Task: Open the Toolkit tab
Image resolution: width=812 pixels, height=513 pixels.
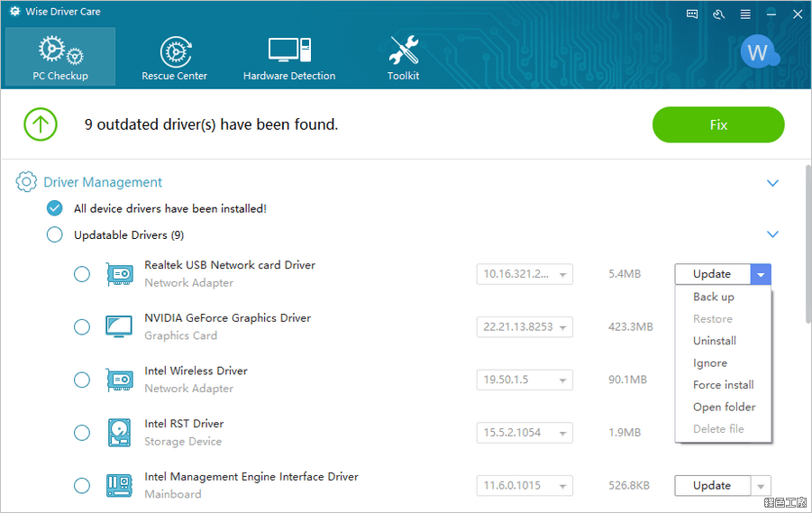Action: [x=404, y=58]
